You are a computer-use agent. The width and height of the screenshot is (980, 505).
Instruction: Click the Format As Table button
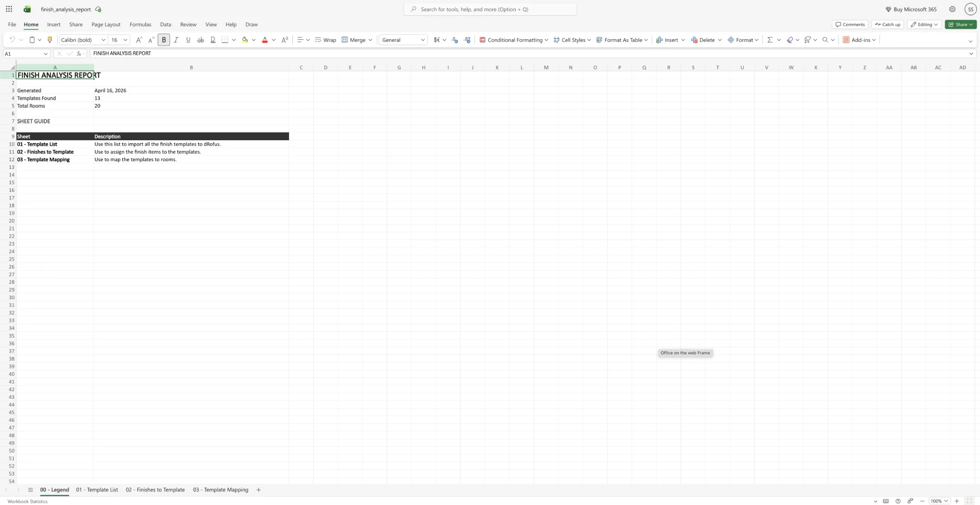pyautogui.click(x=621, y=39)
